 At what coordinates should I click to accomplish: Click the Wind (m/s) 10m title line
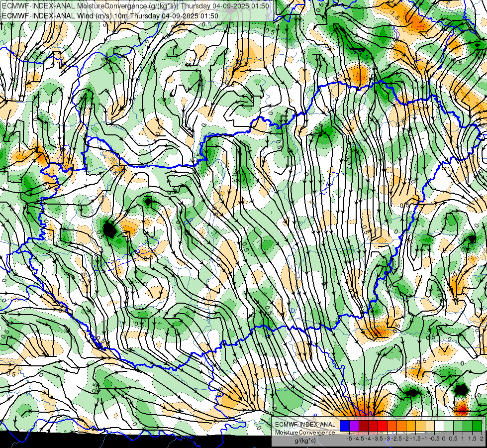(x=110, y=16)
